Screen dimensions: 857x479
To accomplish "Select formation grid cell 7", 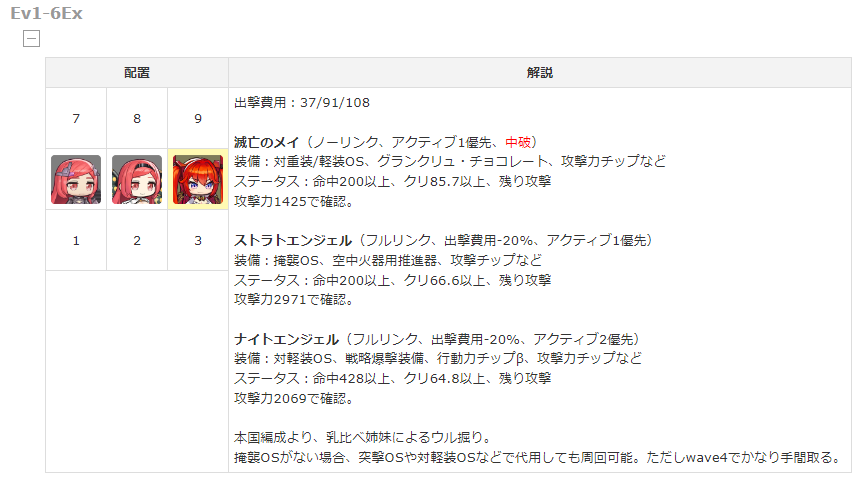I will [76, 118].
